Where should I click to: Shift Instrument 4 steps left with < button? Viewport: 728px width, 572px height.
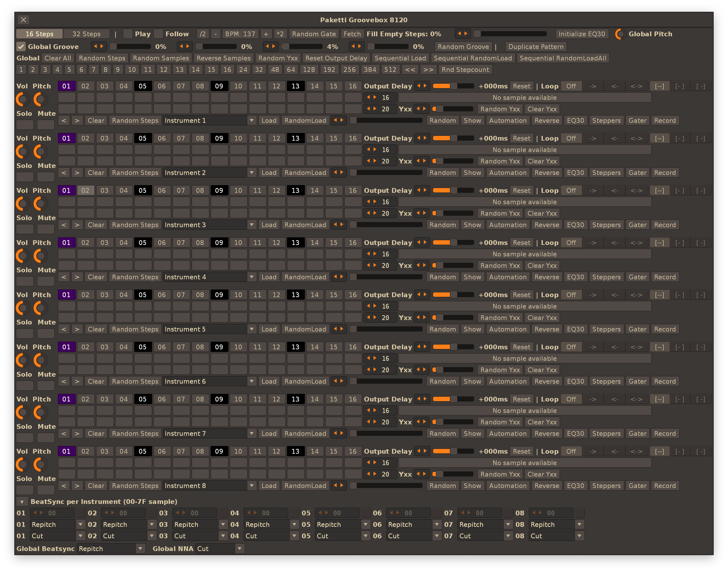(64, 277)
